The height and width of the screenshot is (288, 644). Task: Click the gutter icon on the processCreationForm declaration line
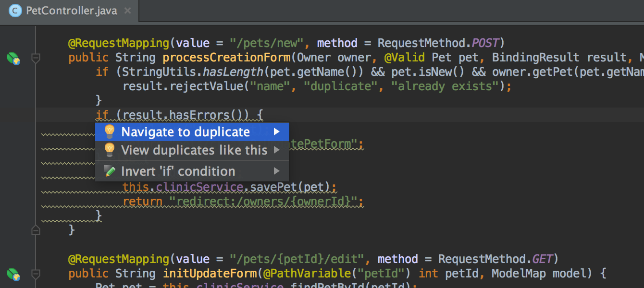click(13, 58)
